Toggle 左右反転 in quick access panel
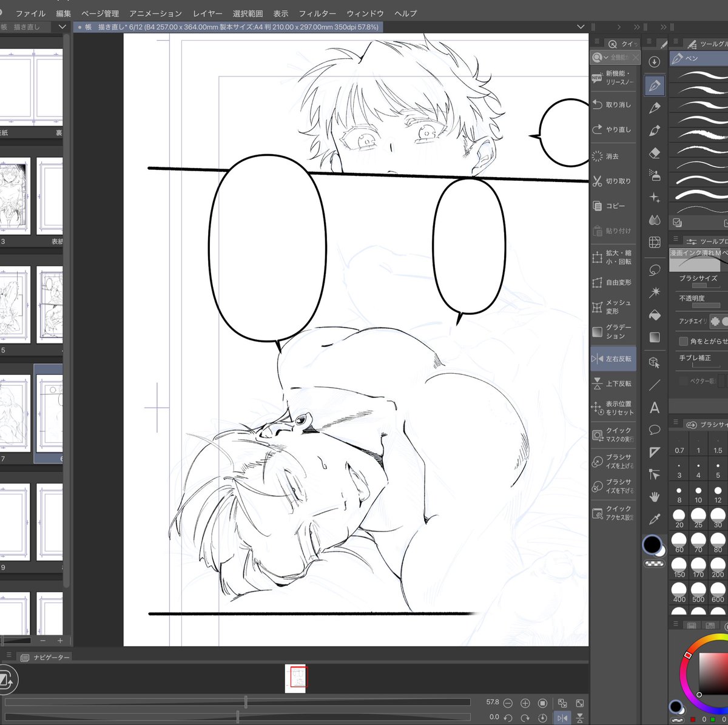The image size is (728, 725). [613, 359]
